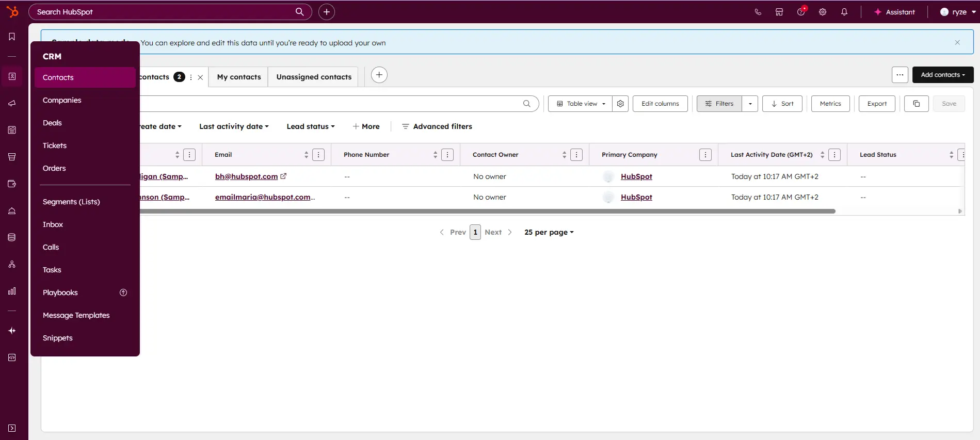Image resolution: width=980 pixels, height=440 pixels.
Task: Open the Breeze AI sparkle sidebar icon
Action: coord(12,331)
